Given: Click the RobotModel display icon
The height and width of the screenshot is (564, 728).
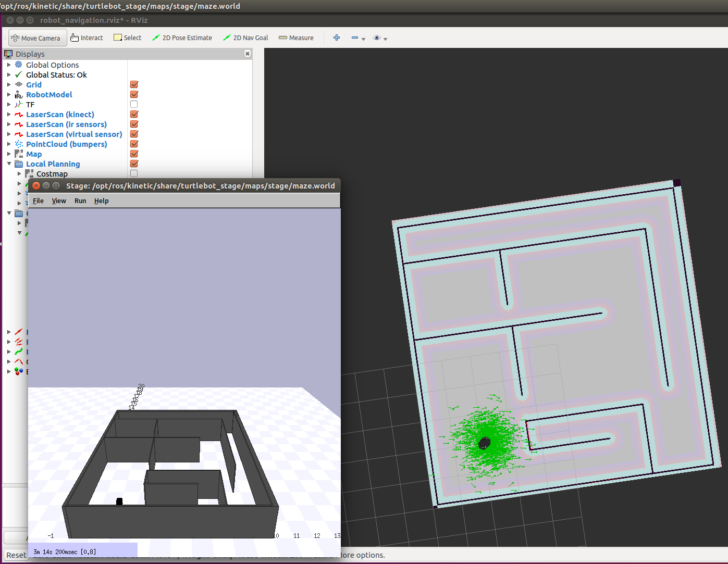Looking at the screenshot, I should (x=19, y=95).
